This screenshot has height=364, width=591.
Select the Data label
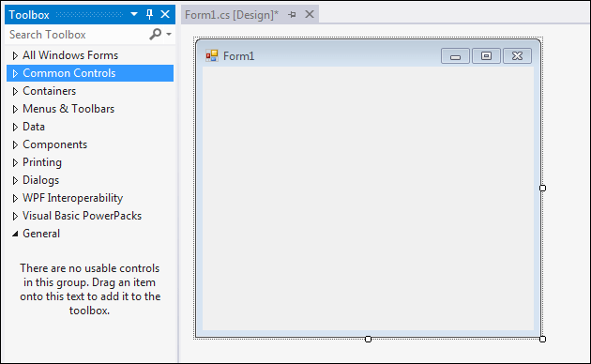pos(34,127)
